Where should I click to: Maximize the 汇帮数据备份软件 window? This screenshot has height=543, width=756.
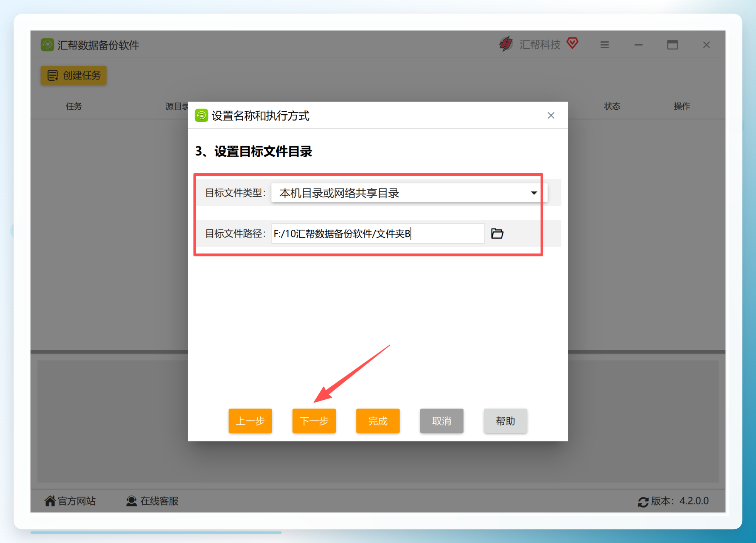[x=673, y=45]
